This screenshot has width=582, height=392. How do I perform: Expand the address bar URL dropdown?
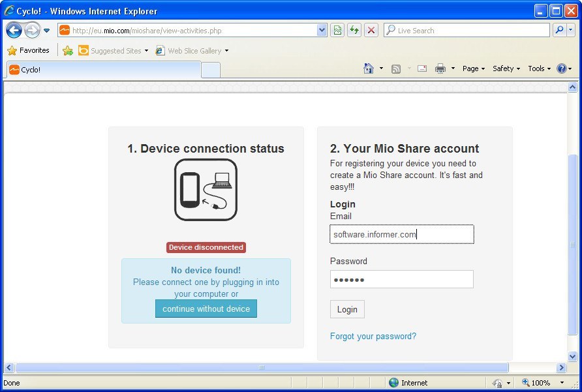[322, 30]
